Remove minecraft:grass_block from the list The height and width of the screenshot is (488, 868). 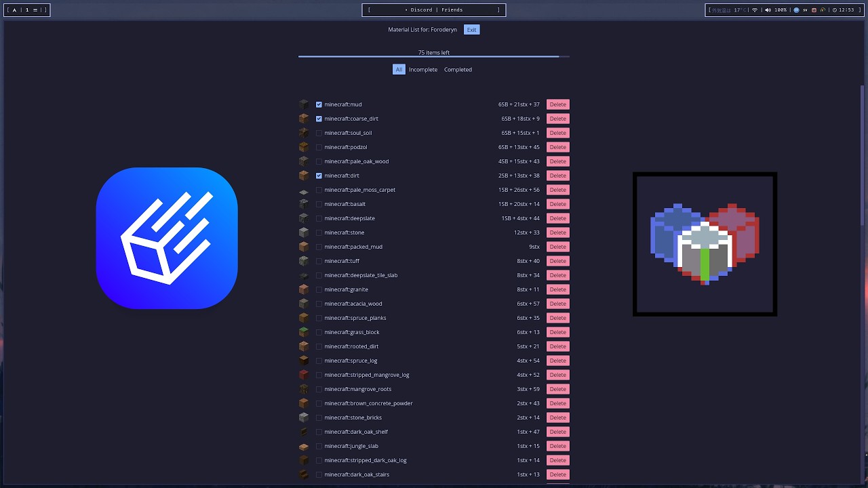[557, 332]
